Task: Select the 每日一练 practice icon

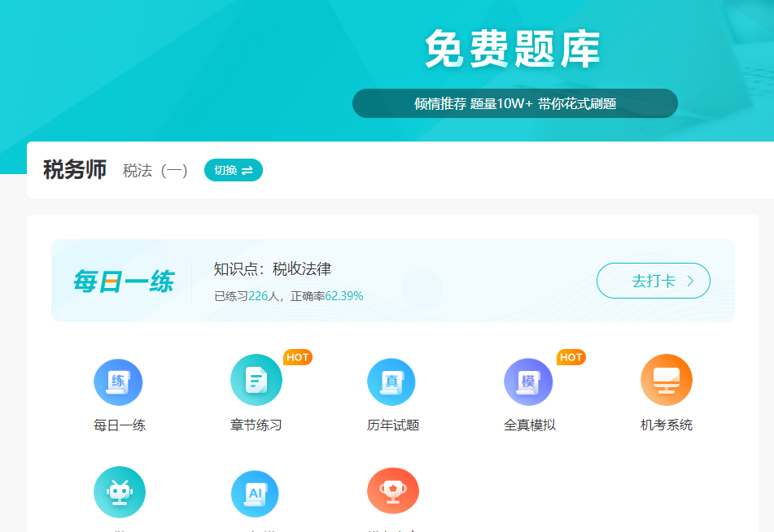Action: point(119,381)
